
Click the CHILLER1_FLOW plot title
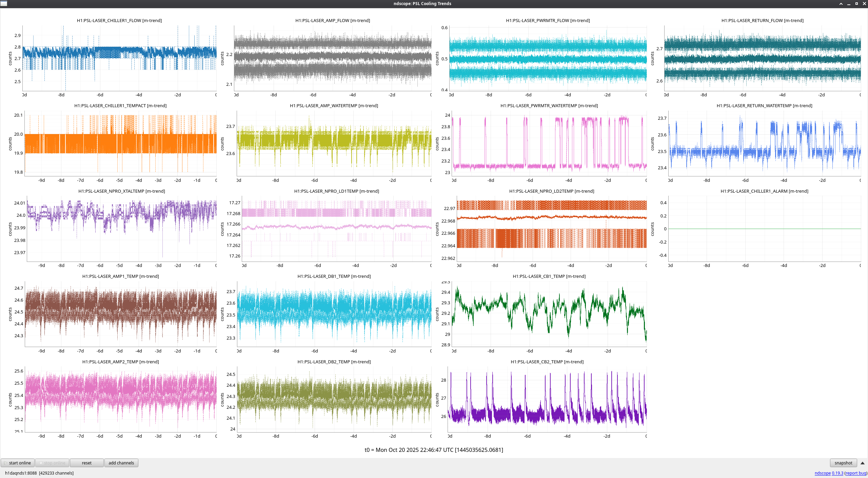[x=119, y=20]
